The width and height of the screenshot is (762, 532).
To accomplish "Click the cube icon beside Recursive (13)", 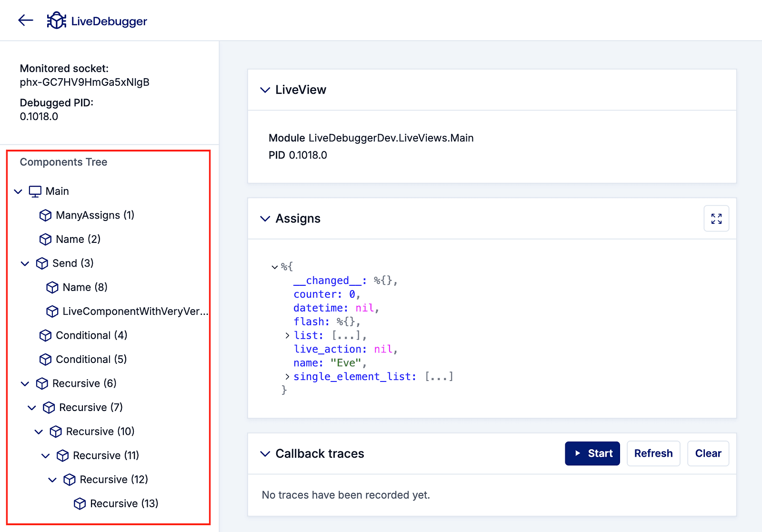I will point(80,503).
